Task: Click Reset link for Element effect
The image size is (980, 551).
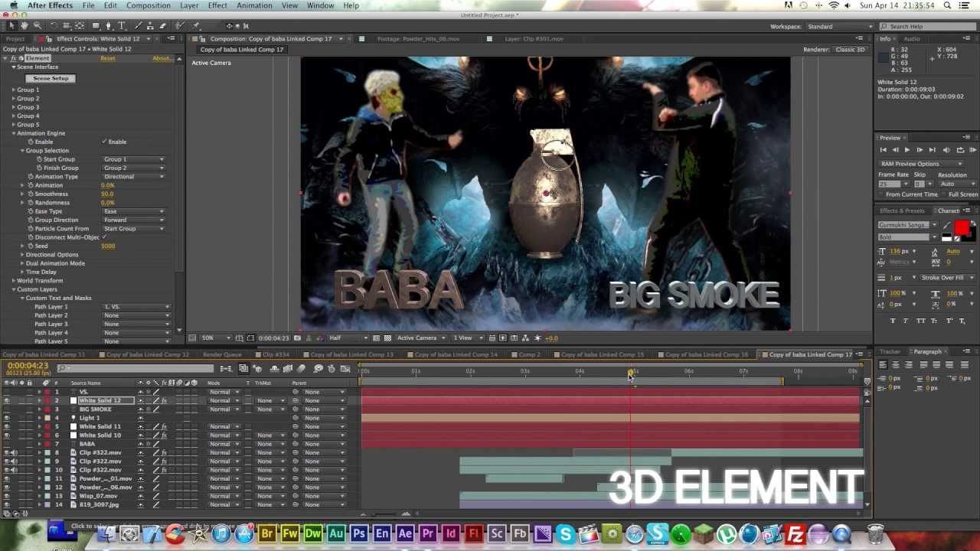Action: (108, 58)
